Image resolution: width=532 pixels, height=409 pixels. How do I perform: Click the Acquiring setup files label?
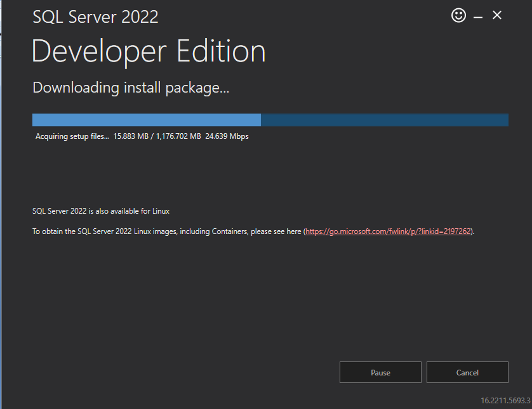click(72, 136)
